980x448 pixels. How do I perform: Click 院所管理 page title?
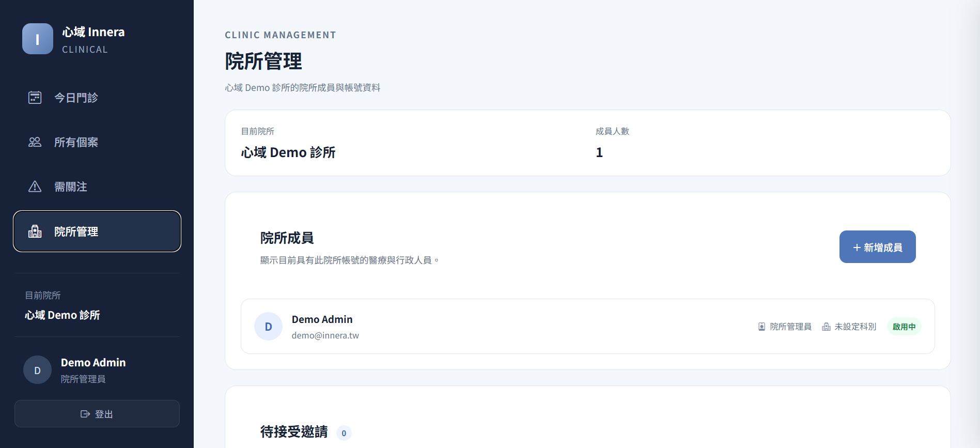(x=263, y=61)
